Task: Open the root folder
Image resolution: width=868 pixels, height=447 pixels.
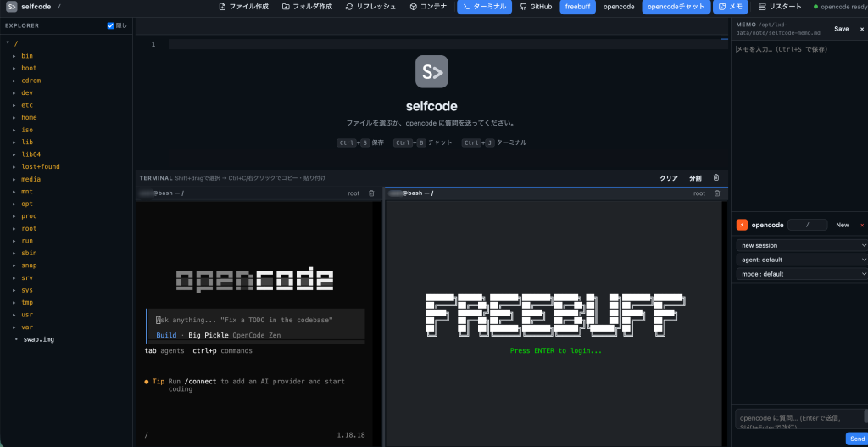Action: pyautogui.click(x=29, y=228)
